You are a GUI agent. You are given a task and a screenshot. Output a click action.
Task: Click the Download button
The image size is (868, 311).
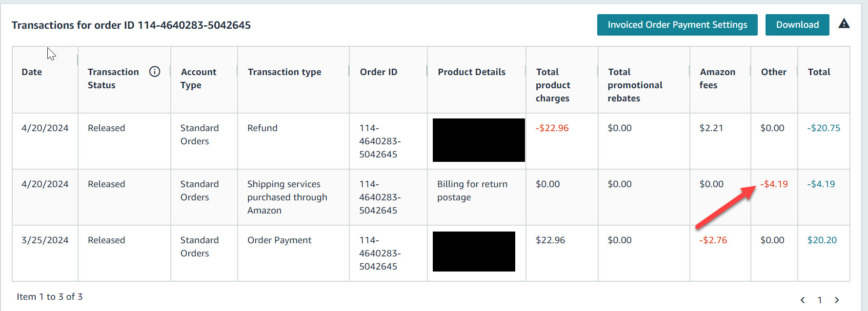coord(797,25)
